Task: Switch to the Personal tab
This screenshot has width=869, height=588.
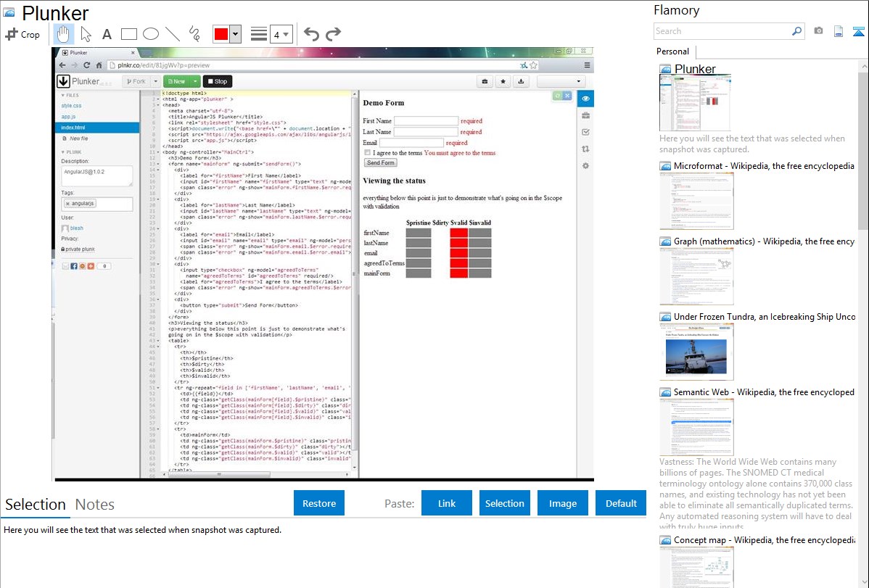Action: [673, 51]
